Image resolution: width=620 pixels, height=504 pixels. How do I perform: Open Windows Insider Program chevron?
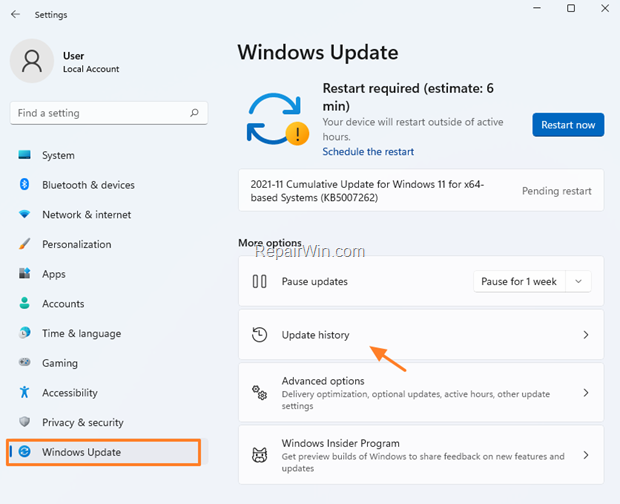[x=586, y=455]
